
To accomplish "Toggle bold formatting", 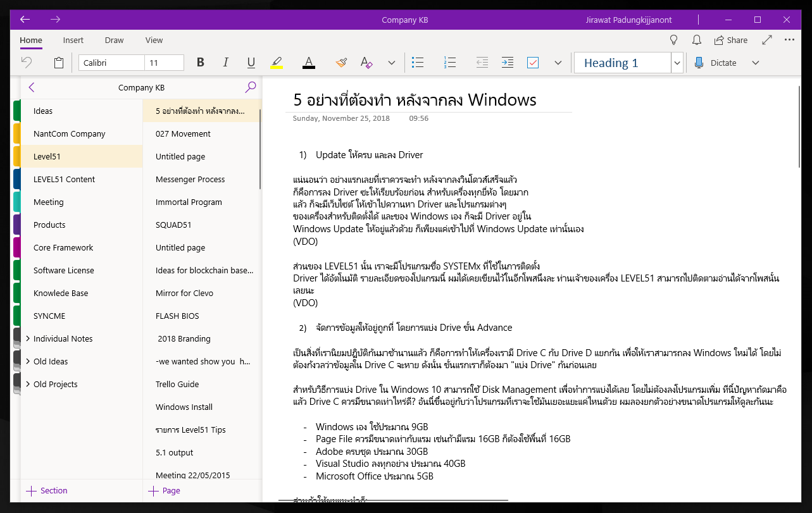I will (201, 63).
